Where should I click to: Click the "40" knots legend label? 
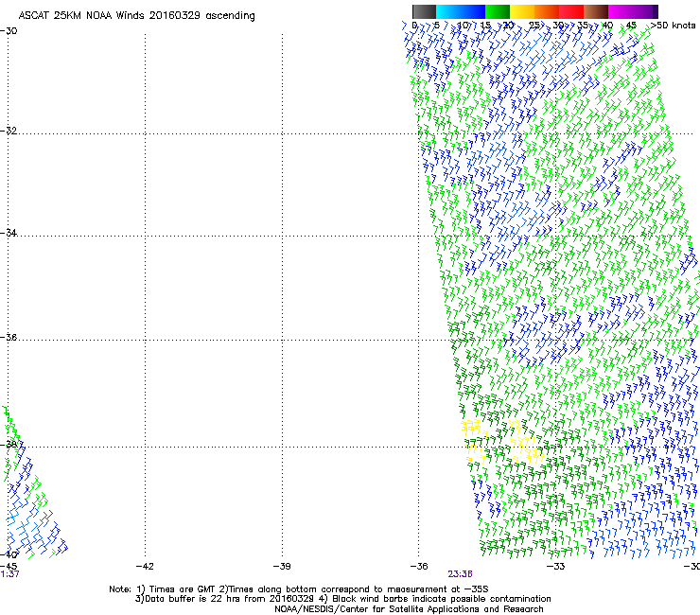pos(607,26)
